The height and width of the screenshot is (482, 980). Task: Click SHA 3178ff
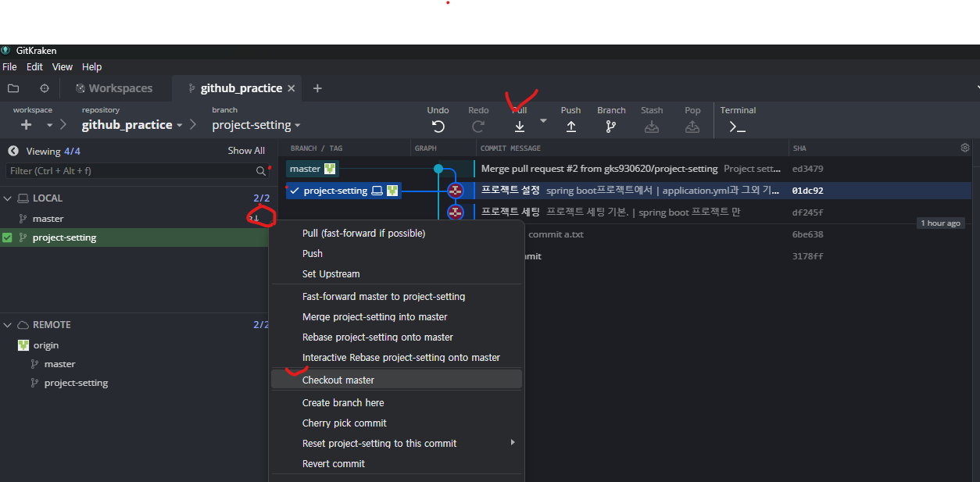click(807, 256)
